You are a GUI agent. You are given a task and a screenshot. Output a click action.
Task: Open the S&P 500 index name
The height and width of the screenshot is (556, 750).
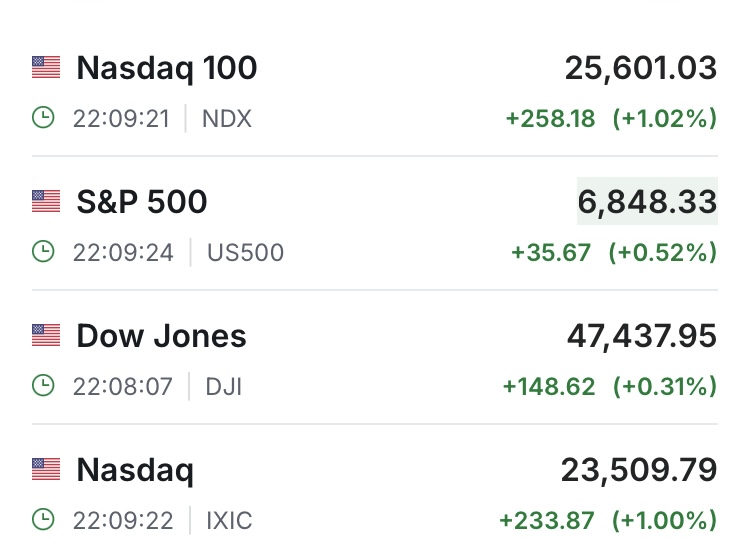142,202
